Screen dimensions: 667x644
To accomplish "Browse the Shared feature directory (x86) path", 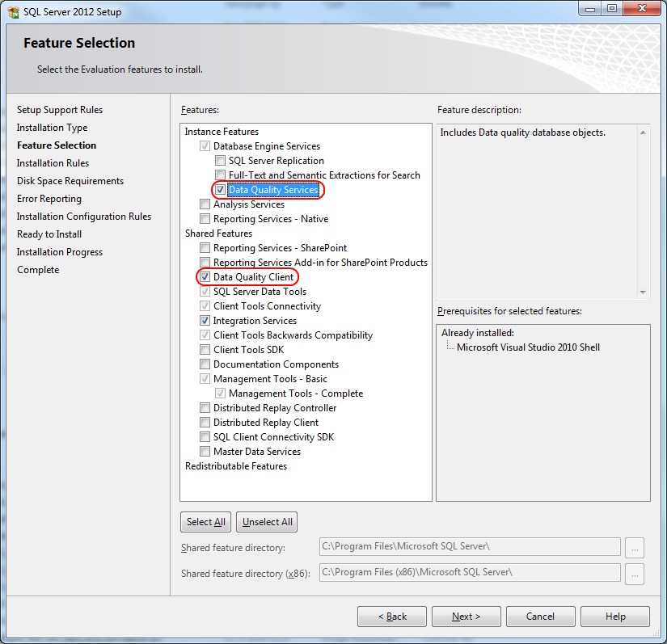I will [635, 574].
